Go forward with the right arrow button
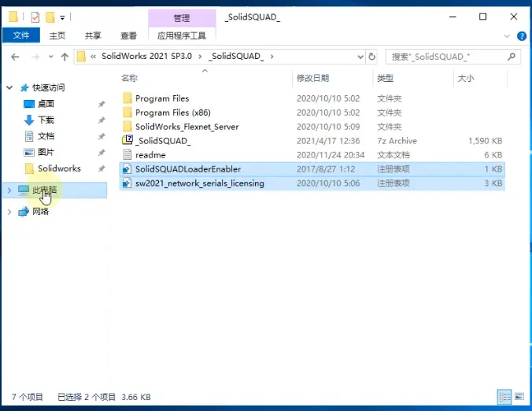 click(35, 57)
